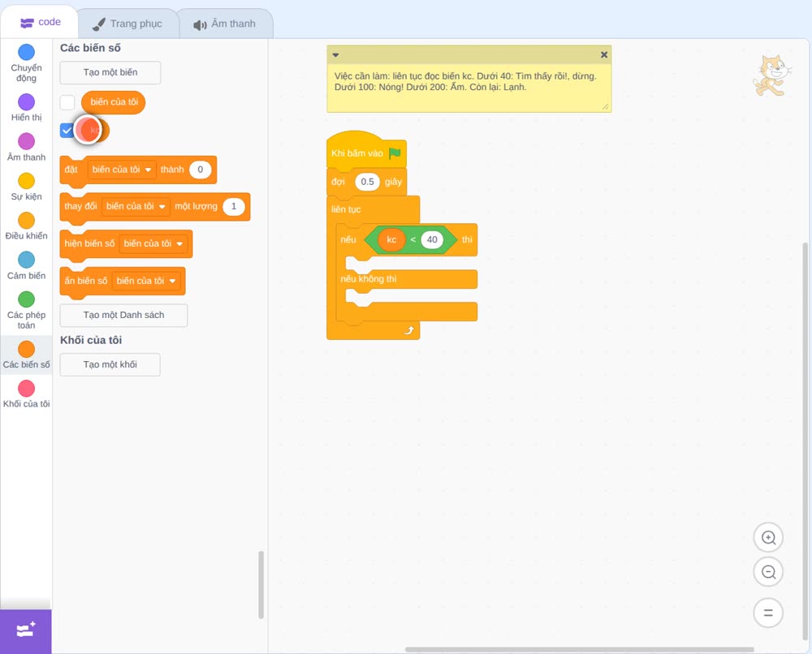Click the 40 value in the comparison
This screenshot has width=812, height=654.
(432, 239)
